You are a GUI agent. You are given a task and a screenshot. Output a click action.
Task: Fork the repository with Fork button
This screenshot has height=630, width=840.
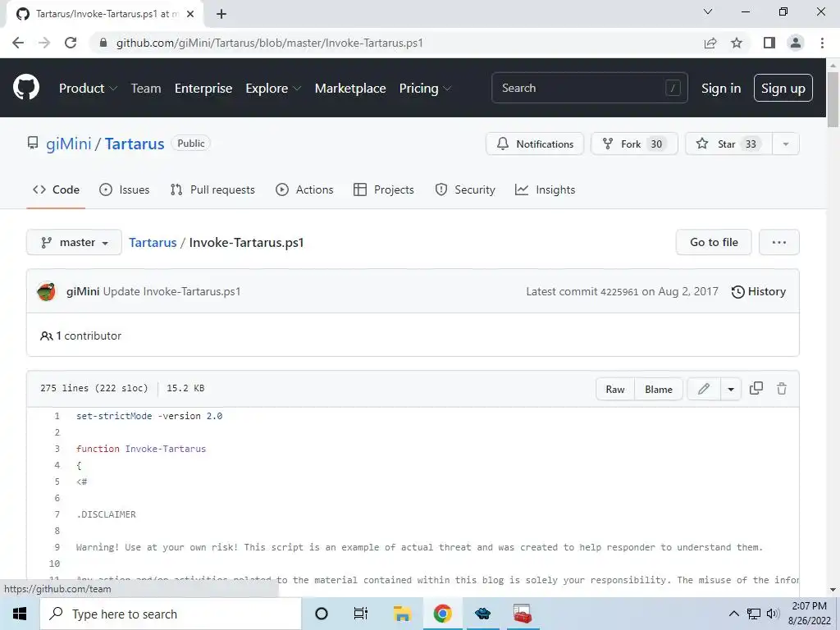click(x=634, y=144)
